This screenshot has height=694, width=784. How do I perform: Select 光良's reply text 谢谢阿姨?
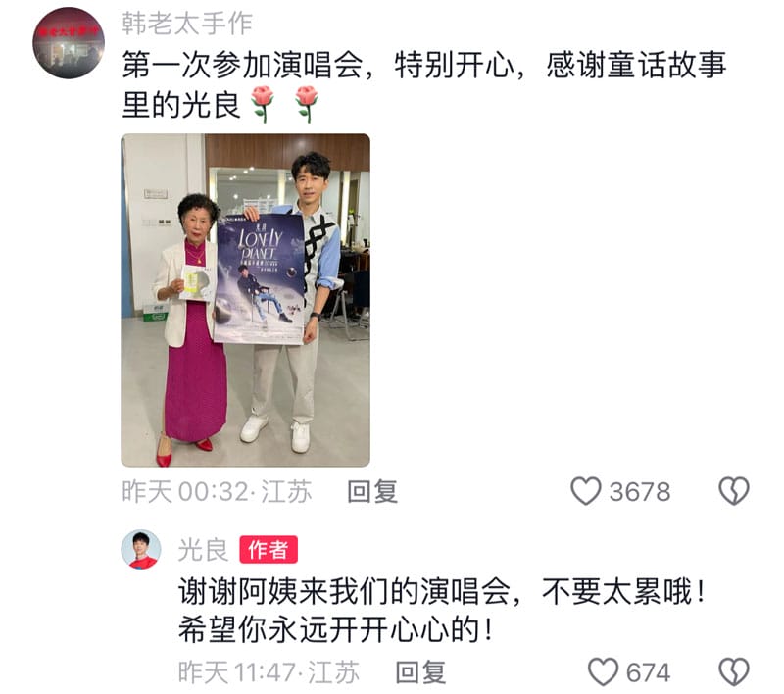(x=442, y=610)
